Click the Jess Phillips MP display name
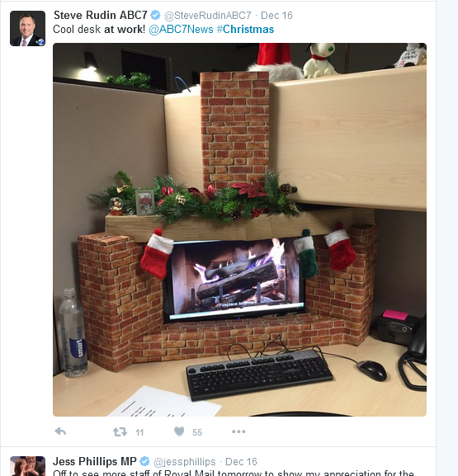Image resolution: width=458 pixels, height=476 pixels. (95, 461)
